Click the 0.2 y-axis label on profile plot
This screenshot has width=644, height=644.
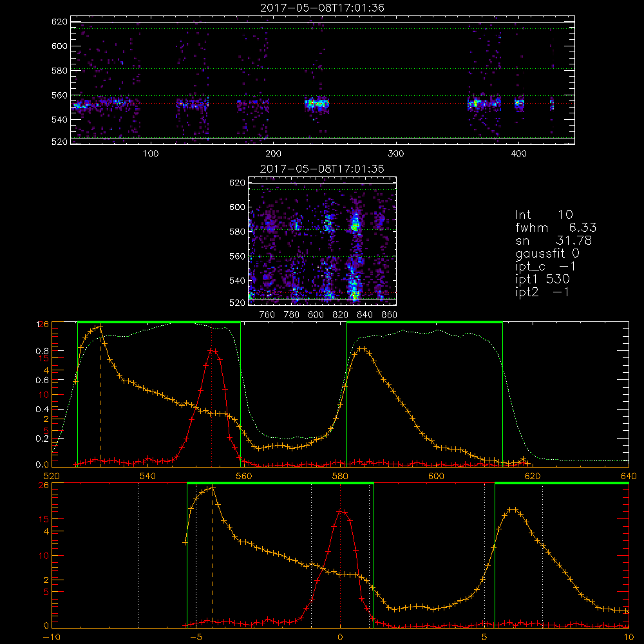[x=42, y=438]
